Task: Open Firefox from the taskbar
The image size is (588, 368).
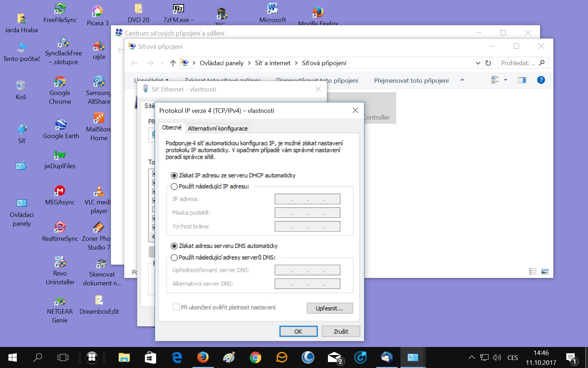Action: point(203,357)
